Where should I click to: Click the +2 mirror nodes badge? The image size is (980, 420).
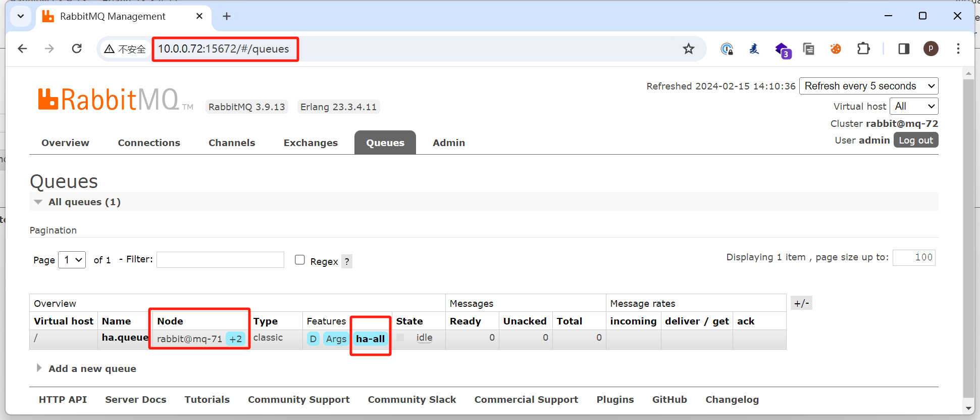point(236,339)
